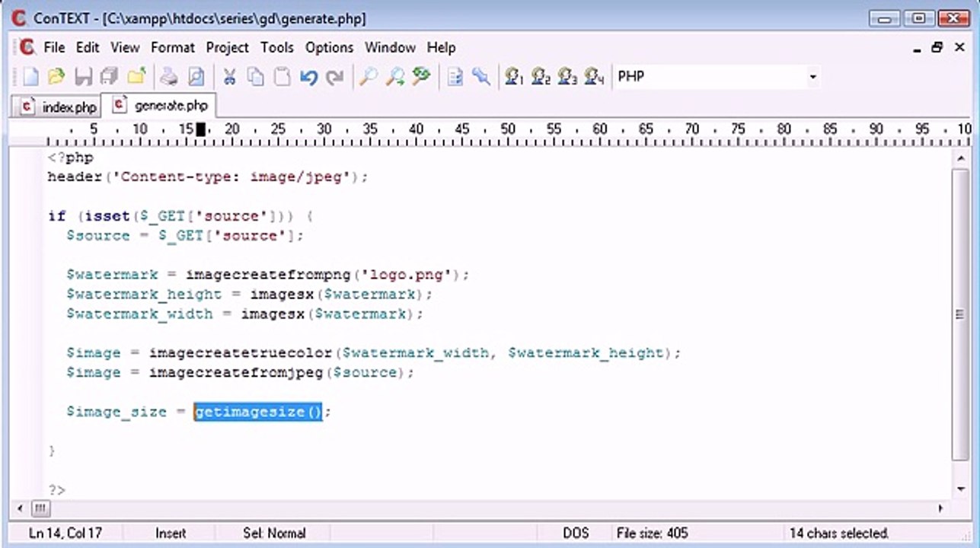This screenshot has width=980, height=548.
Task: Click 'File size: 405' in status bar
Action: [652, 534]
